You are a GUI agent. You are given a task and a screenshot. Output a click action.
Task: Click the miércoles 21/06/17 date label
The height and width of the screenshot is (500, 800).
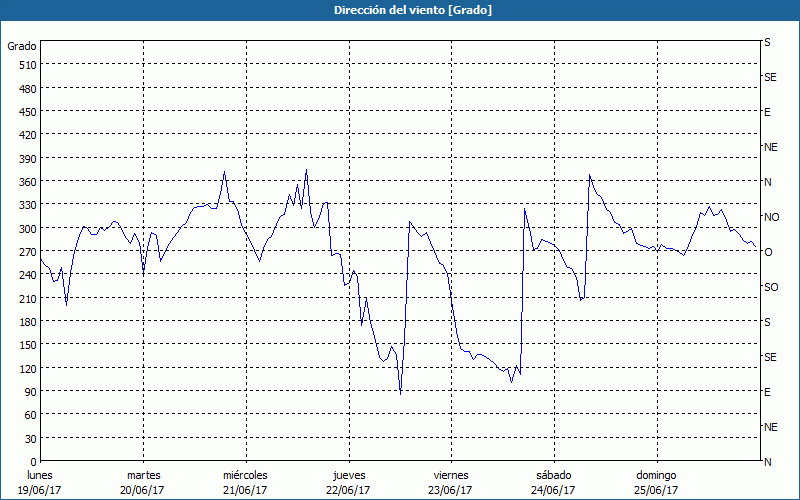coord(245,482)
